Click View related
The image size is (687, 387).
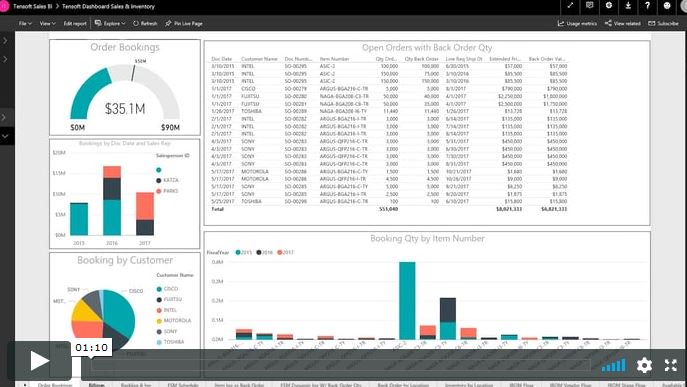click(x=623, y=23)
